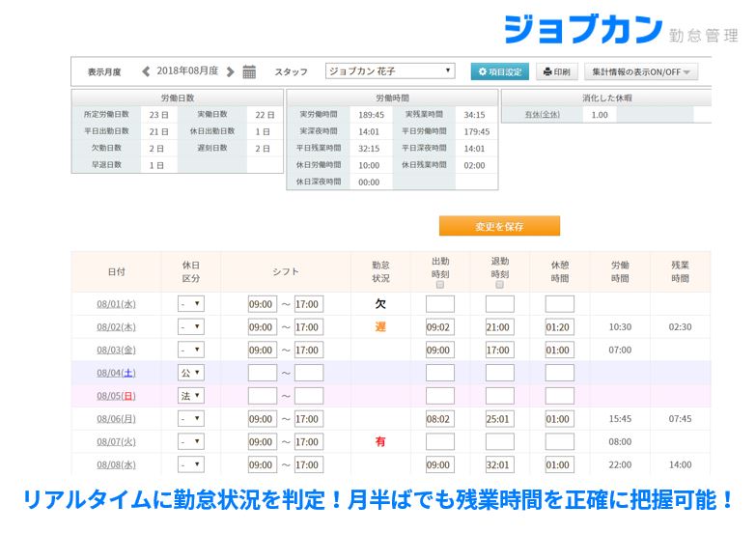Screen dimensions: 756x533
Task: Go to next month with right arrow
Action: 230,71
